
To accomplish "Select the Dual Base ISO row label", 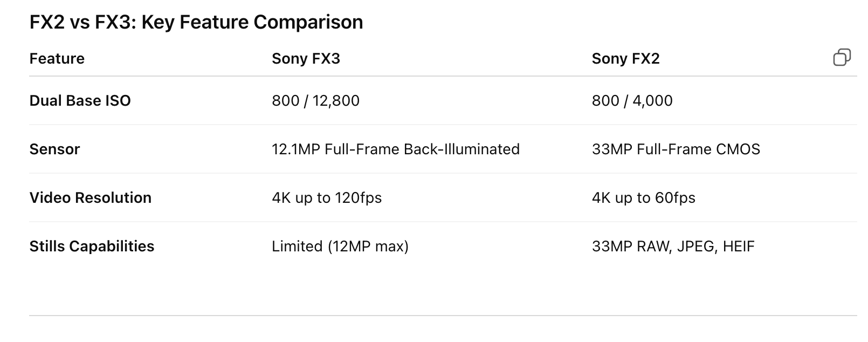I will click(80, 101).
